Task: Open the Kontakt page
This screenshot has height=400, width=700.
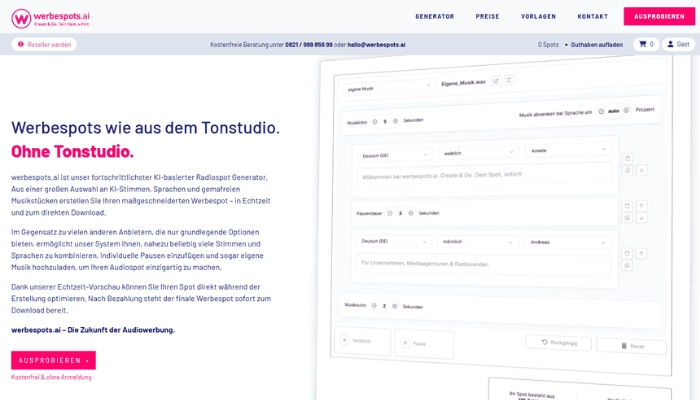Action: [592, 17]
